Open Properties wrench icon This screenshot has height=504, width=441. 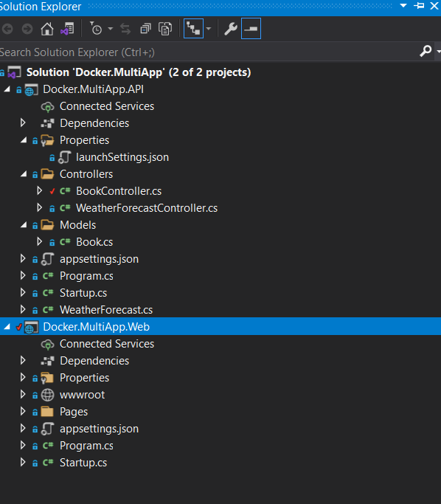pos(231,29)
